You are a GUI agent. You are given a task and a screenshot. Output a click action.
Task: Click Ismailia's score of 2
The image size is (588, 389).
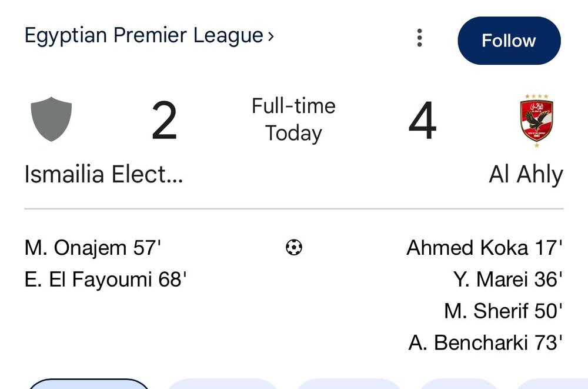tap(164, 121)
